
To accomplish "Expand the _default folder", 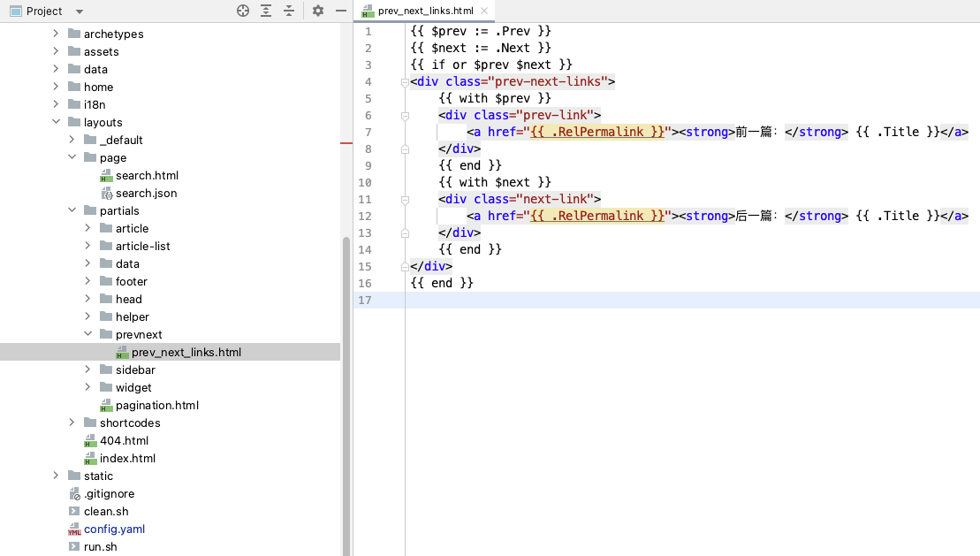I will click(72, 140).
